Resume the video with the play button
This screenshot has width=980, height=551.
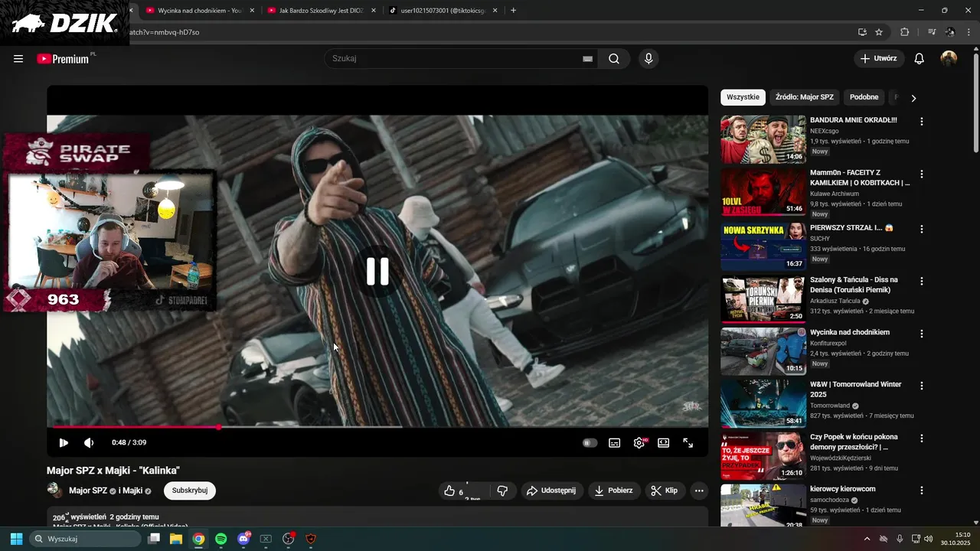pos(64,442)
